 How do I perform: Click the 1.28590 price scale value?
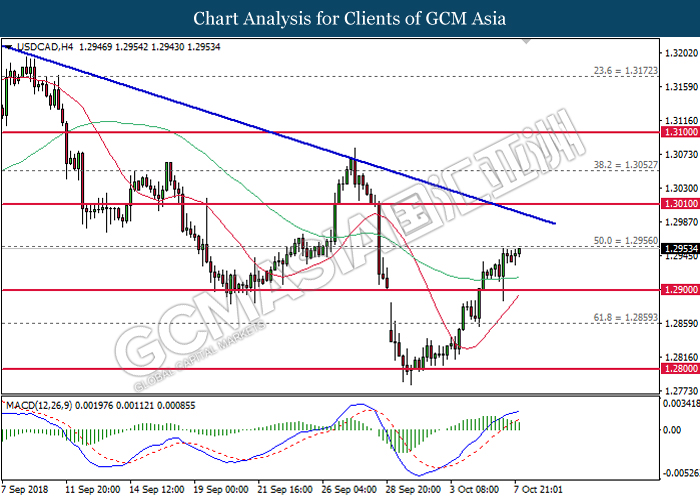(681, 323)
